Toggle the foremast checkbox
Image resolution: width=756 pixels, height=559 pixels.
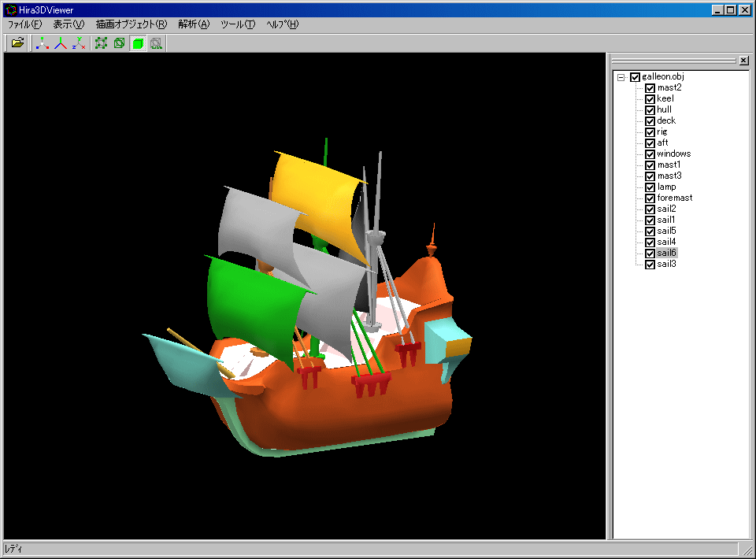pyautogui.click(x=650, y=198)
